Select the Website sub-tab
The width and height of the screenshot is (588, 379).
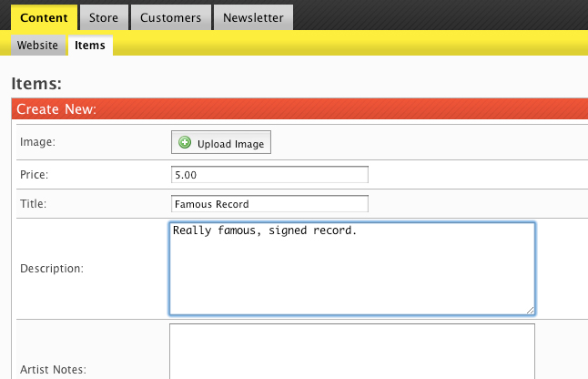point(37,45)
